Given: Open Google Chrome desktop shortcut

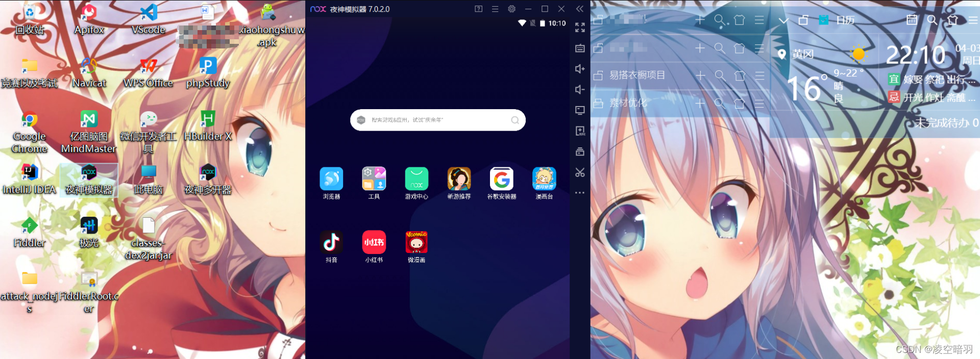Looking at the screenshot, I should click(x=30, y=133).
